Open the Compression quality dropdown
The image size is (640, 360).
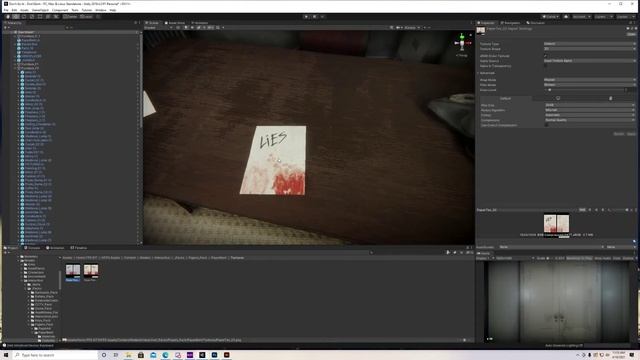tap(589, 120)
